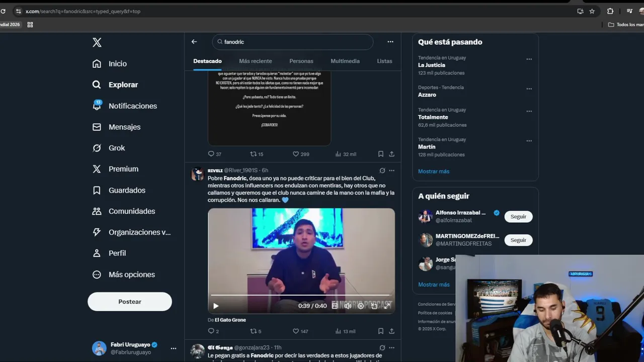Click Mostrar más under A quién seguir
Image resolution: width=644 pixels, height=362 pixels.
pos(434,285)
